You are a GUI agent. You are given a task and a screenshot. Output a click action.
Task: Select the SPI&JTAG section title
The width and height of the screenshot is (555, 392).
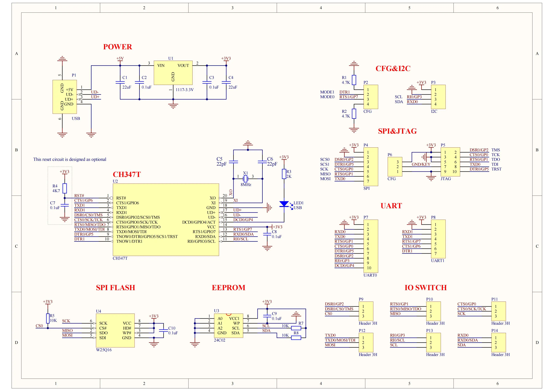tap(397, 131)
